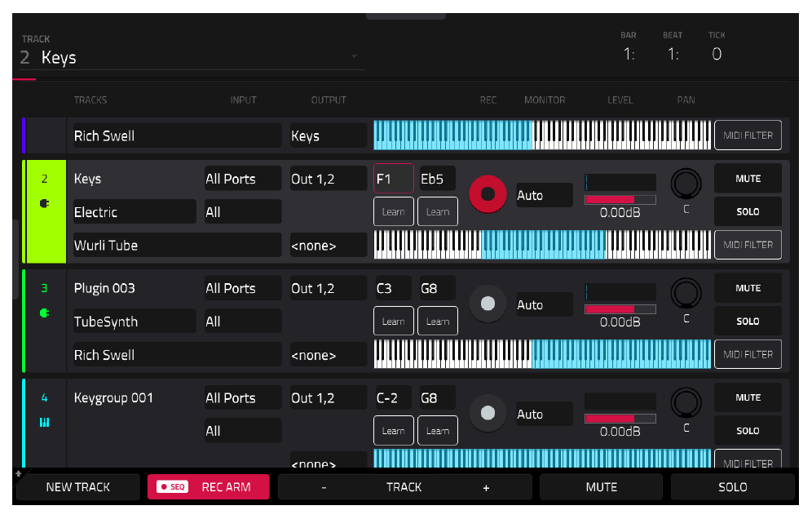Go to next track with plus
This screenshot has width=812, height=519.
pyautogui.click(x=486, y=487)
